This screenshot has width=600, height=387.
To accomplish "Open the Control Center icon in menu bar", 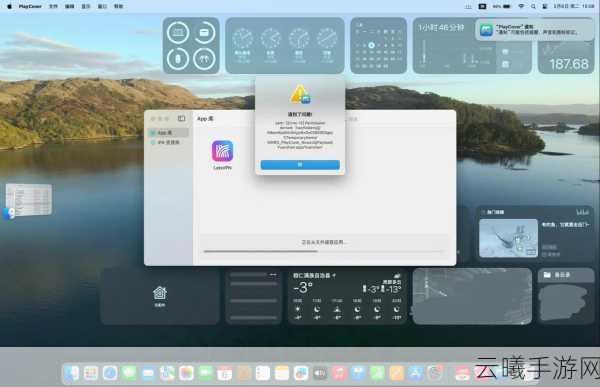I will pyautogui.click(x=545, y=6).
